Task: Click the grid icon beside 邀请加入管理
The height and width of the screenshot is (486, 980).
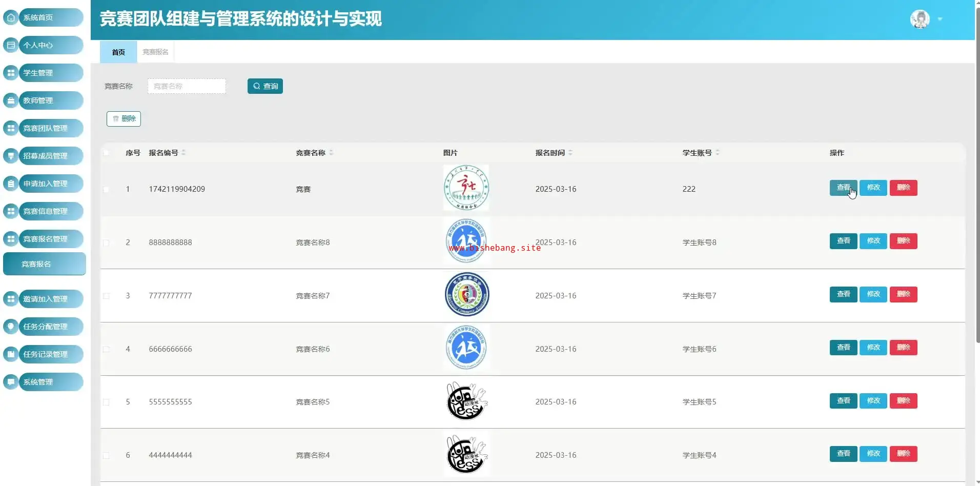Action: click(x=11, y=299)
